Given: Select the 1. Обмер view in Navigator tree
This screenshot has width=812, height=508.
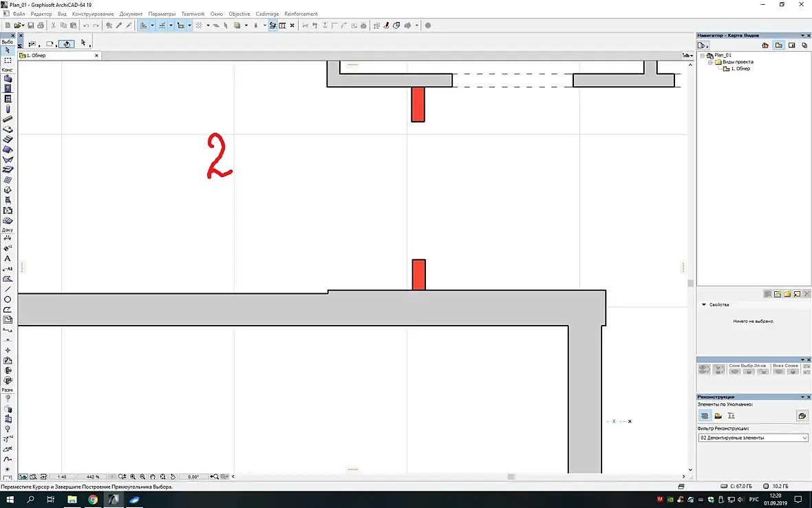Looking at the screenshot, I should click(x=740, y=69).
